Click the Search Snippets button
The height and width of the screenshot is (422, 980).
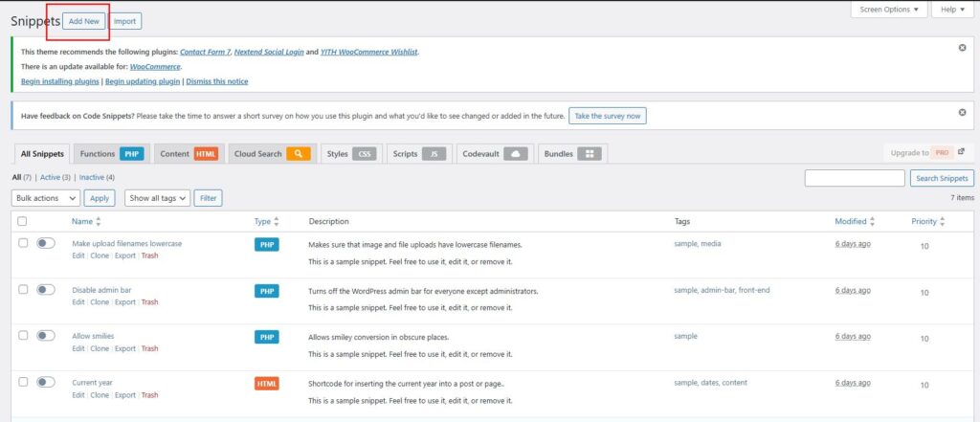point(942,178)
